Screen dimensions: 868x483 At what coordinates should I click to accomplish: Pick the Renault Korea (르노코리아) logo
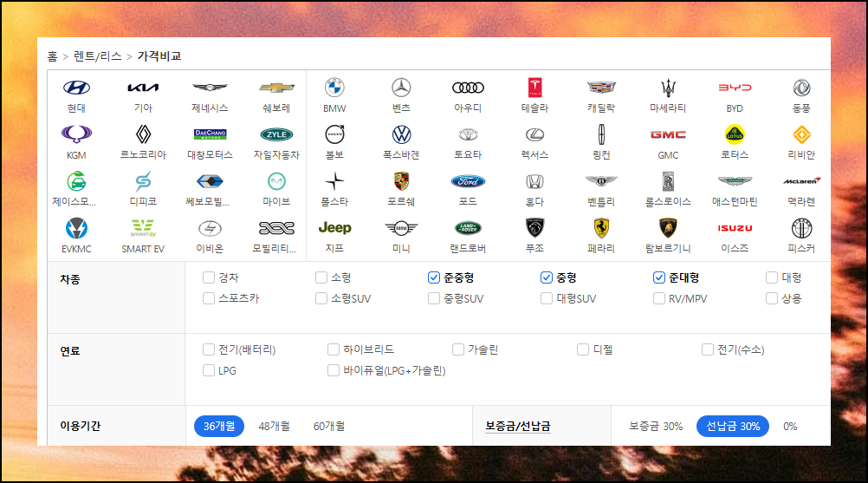point(143,134)
